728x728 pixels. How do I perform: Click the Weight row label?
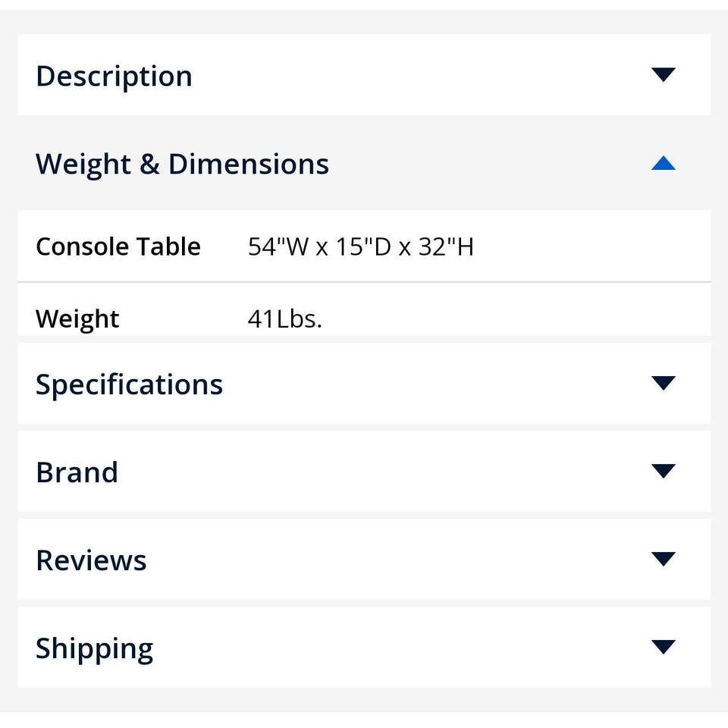pyautogui.click(x=77, y=318)
